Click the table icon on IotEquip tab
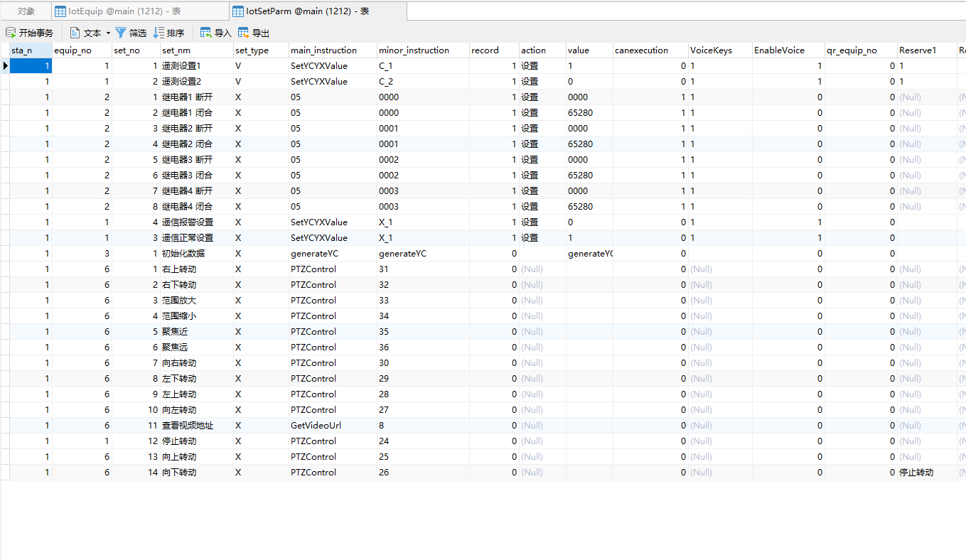 [60, 11]
